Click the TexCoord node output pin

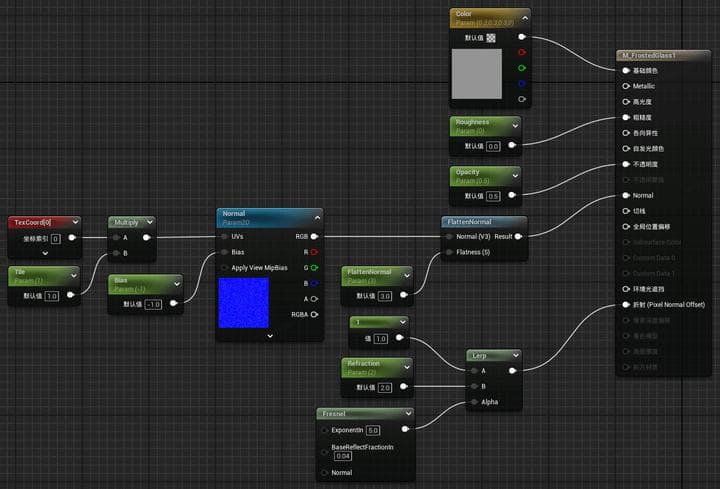[72, 238]
